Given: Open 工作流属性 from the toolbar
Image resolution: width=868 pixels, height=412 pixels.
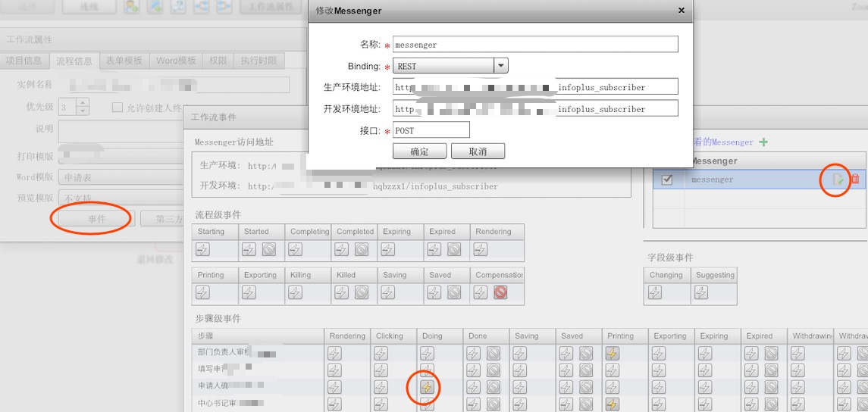Looking at the screenshot, I should [x=272, y=7].
